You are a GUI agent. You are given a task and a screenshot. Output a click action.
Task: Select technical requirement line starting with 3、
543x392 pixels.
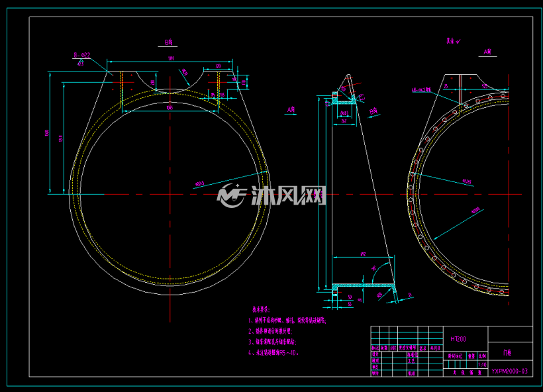coord(272,342)
